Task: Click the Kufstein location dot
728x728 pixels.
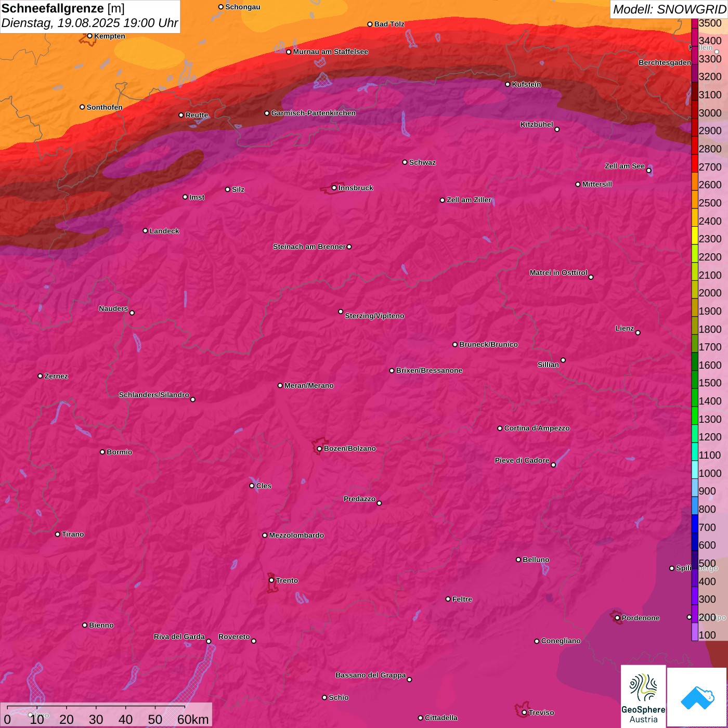Action: point(508,84)
